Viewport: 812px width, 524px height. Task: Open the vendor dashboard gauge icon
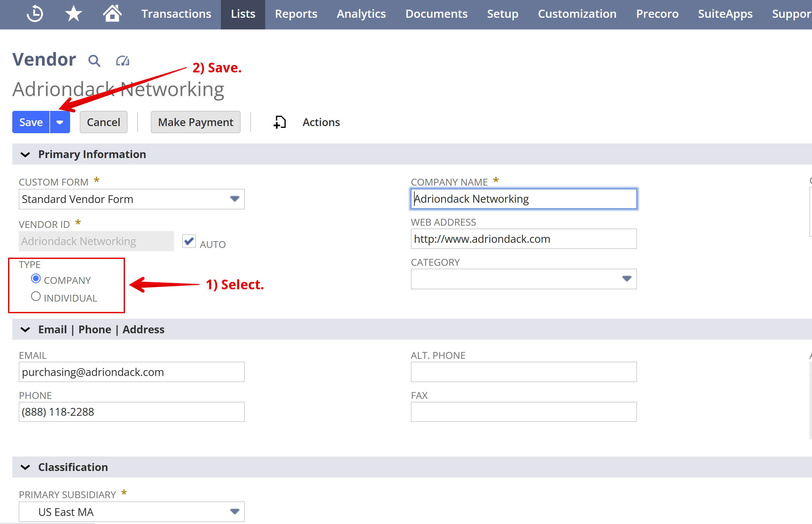(x=123, y=60)
